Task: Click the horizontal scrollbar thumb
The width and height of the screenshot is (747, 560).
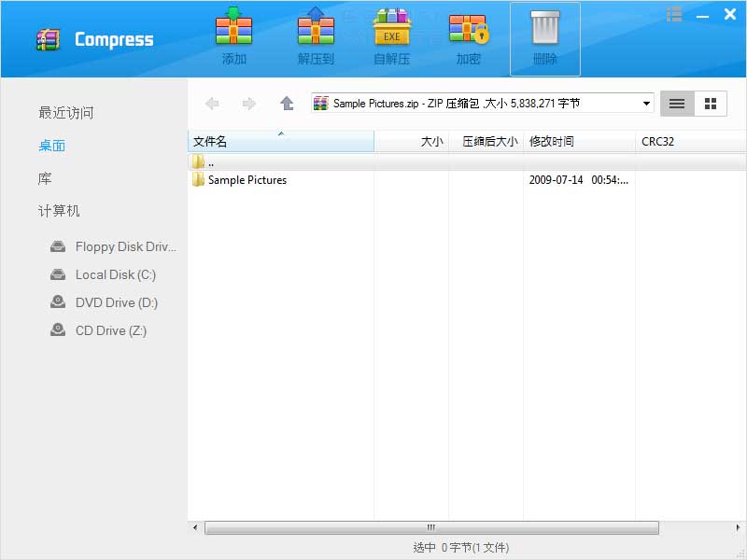Action: (431, 527)
